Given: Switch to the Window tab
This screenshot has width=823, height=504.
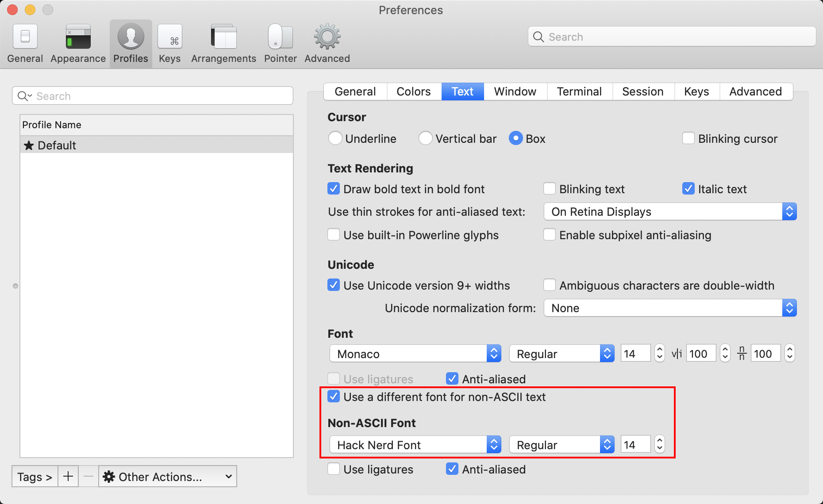Looking at the screenshot, I should 515,92.
